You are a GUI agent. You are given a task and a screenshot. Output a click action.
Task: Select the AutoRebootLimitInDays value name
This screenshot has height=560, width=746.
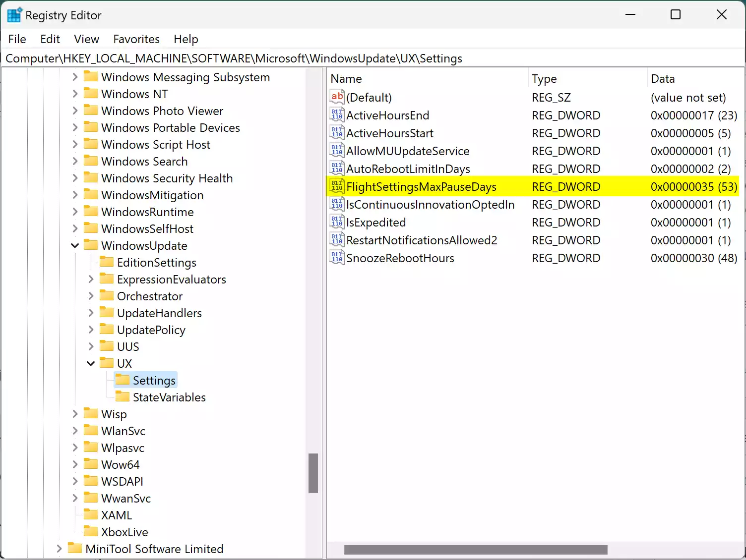(408, 169)
